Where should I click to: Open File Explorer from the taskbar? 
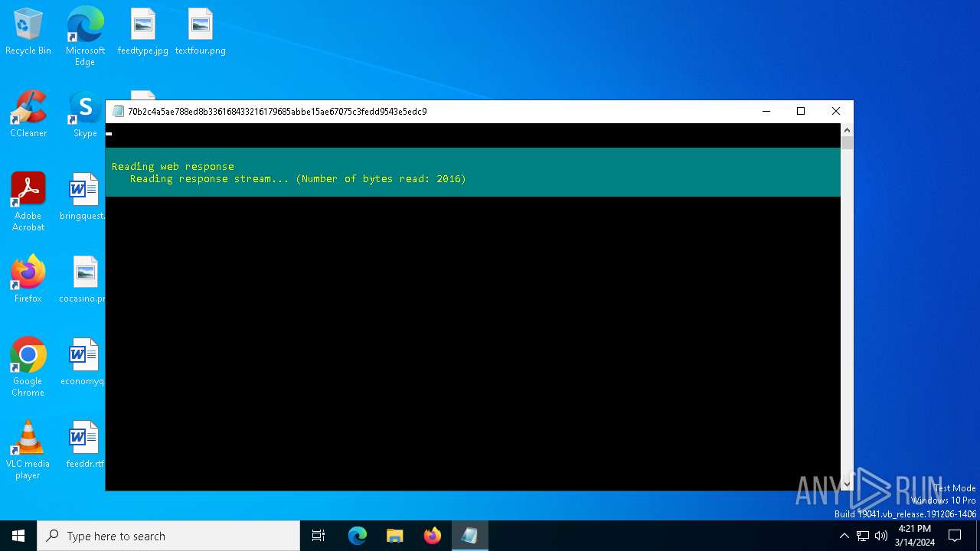coord(395,536)
